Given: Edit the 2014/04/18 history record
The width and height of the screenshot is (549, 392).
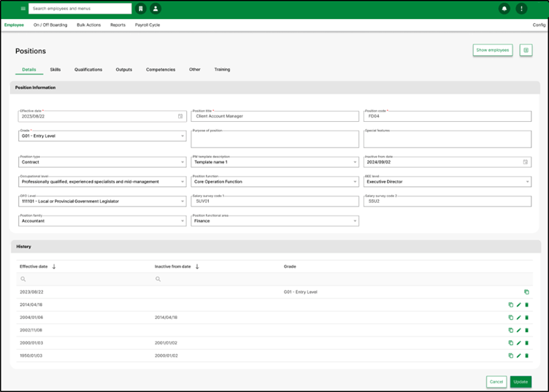Looking at the screenshot, I should point(518,305).
